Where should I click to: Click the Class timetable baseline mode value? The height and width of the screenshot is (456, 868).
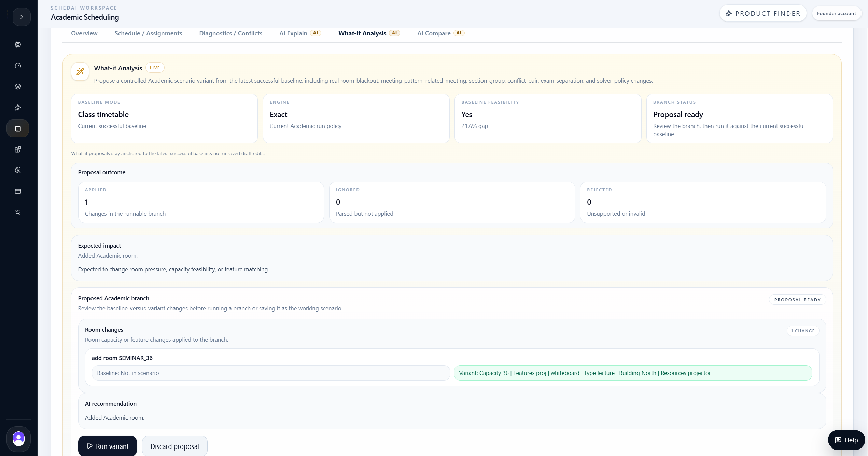coord(103,115)
